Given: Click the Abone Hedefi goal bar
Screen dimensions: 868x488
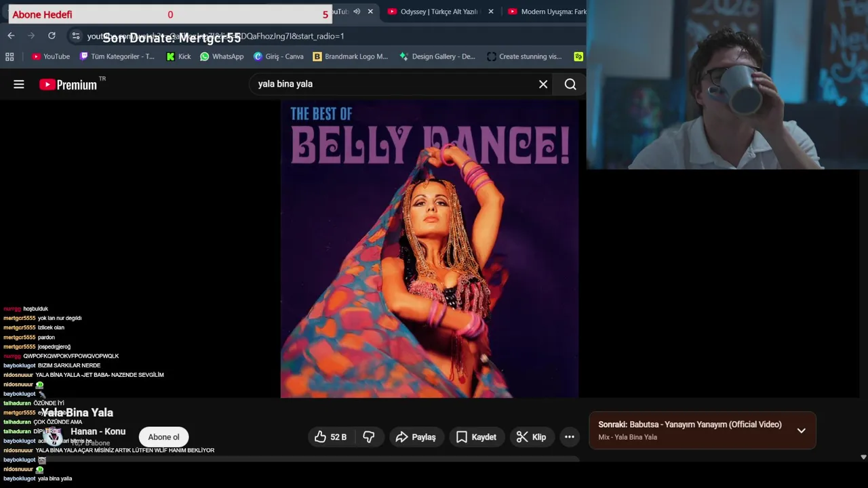Looking at the screenshot, I should (x=170, y=14).
